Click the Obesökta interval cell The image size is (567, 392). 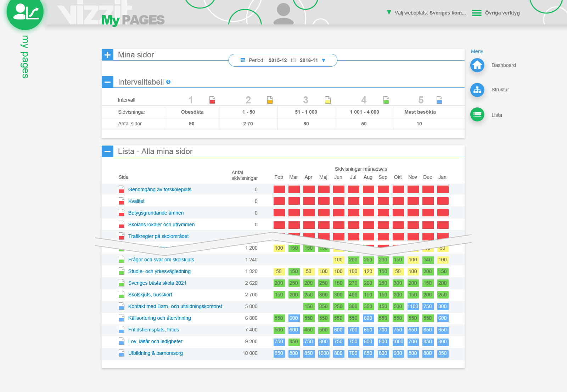pos(192,112)
